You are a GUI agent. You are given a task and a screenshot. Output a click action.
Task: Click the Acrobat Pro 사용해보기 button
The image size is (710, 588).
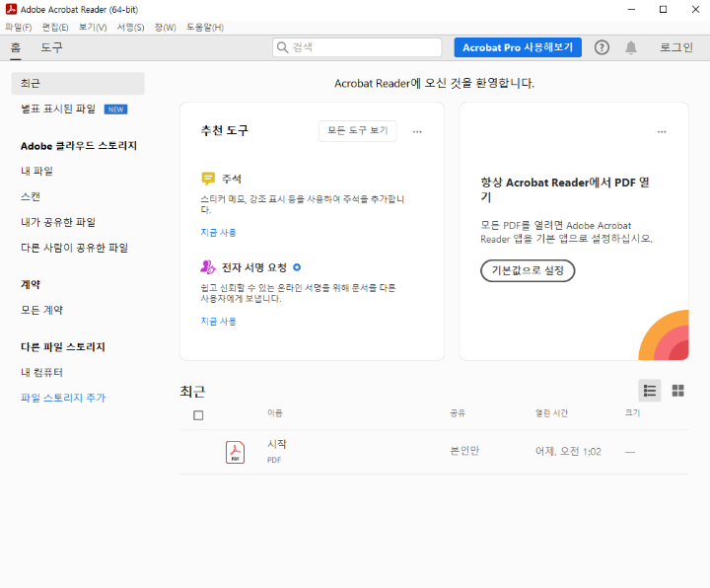tap(518, 47)
